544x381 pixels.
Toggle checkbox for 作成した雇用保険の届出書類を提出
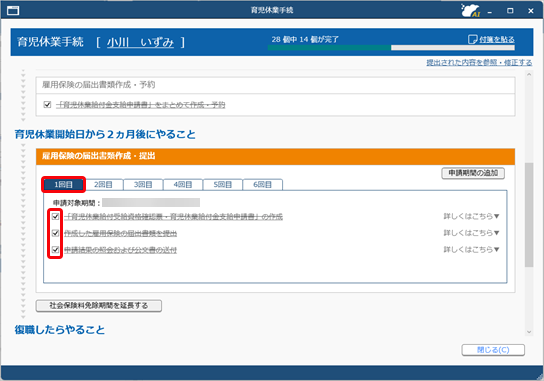click(56, 233)
